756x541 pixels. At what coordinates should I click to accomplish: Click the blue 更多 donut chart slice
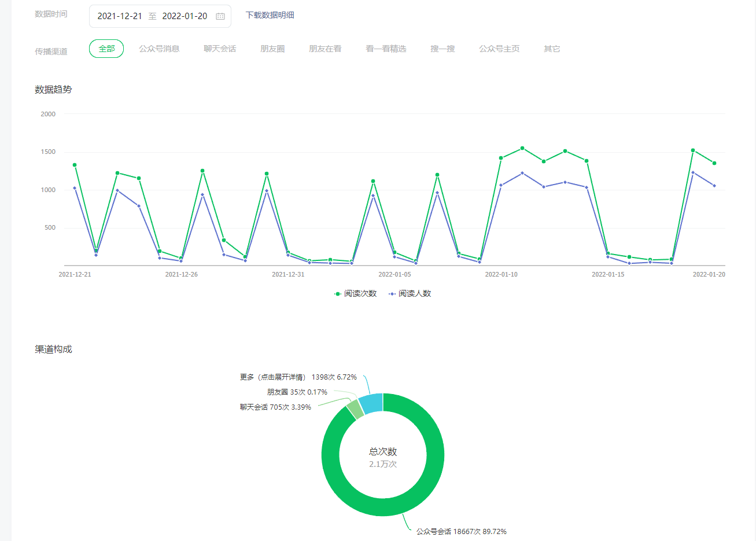tap(371, 403)
